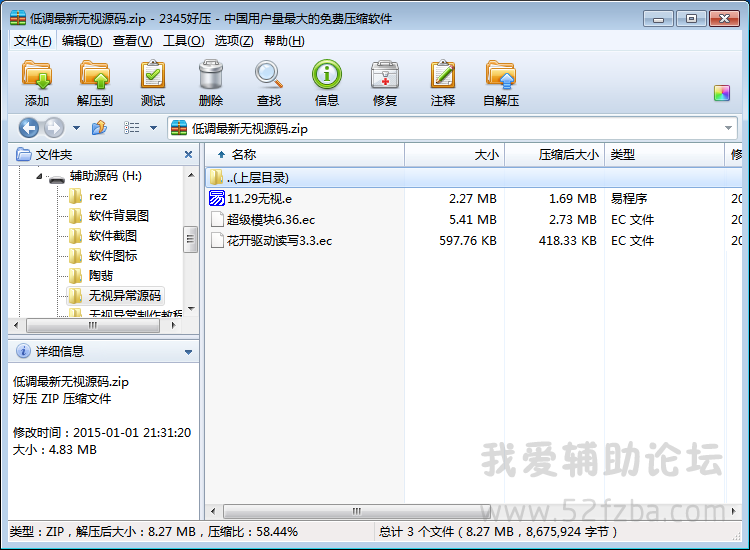Open the 查看(V) menu
Image resolution: width=750 pixels, height=550 pixels.
pos(132,41)
